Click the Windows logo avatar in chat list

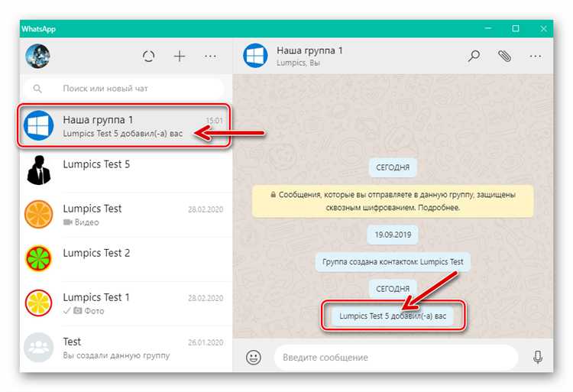(38, 125)
